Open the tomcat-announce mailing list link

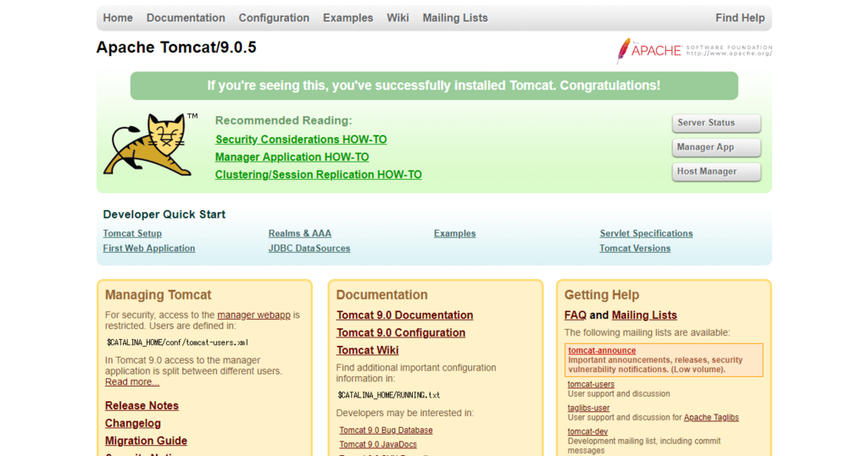click(x=602, y=351)
